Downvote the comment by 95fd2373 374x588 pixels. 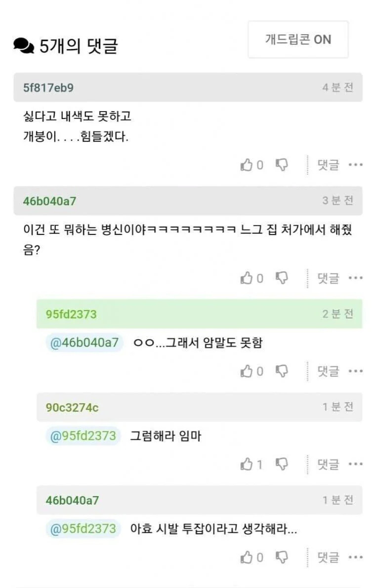coord(282,371)
